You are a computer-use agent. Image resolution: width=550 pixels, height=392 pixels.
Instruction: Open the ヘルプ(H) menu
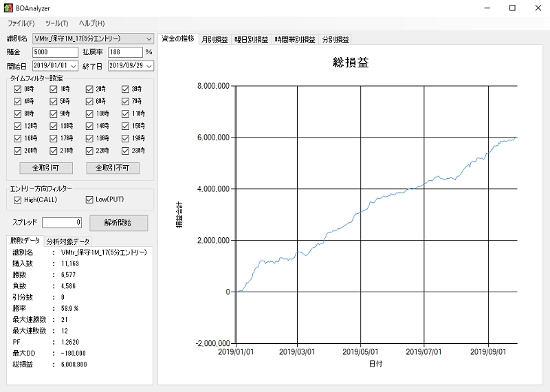tap(91, 23)
